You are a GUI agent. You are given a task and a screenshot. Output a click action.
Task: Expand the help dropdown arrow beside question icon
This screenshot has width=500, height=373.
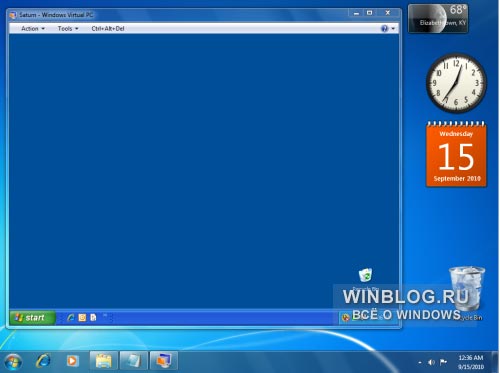(393, 29)
